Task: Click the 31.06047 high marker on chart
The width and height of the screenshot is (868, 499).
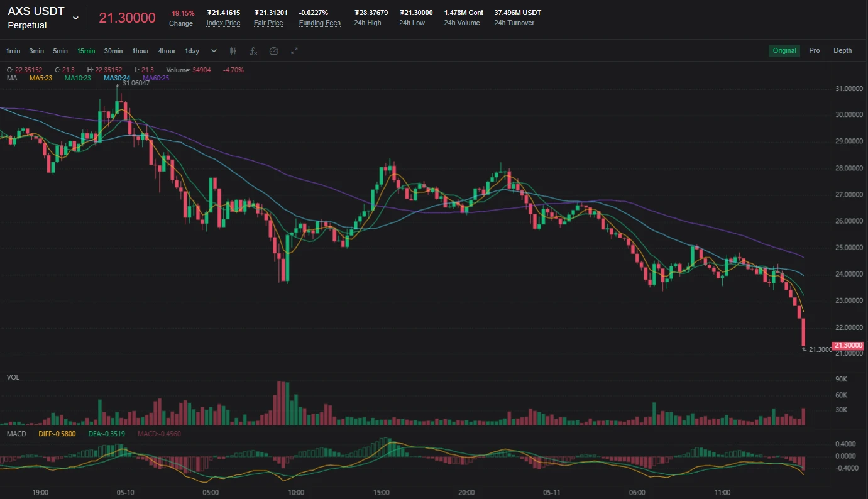Action: point(136,83)
